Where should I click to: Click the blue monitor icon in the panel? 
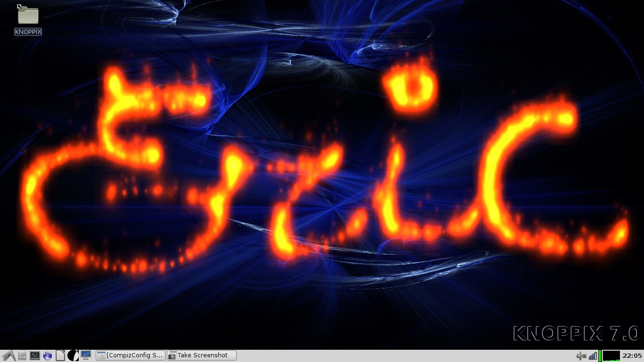[x=86, y=355]
